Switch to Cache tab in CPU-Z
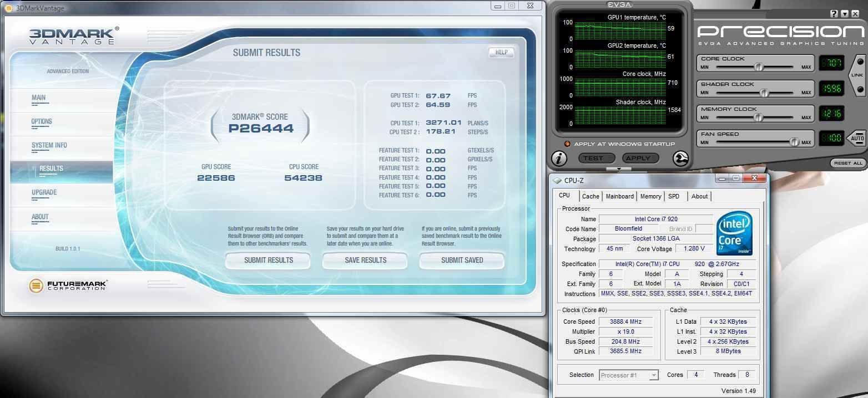Viewport: 868px width, 398px height. pos(591,196)
